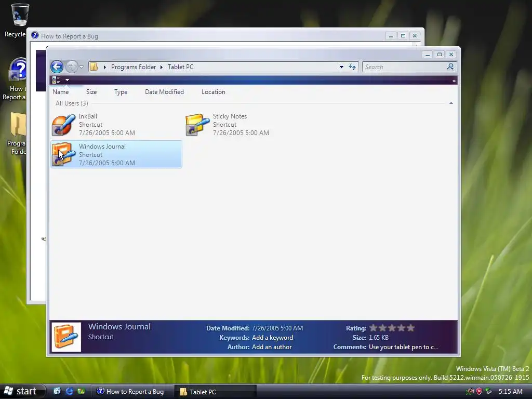Select Programs Folder in the breadcrumb
Screen dimensions: 532x399
pyautogui.click(x=134, y=67)
